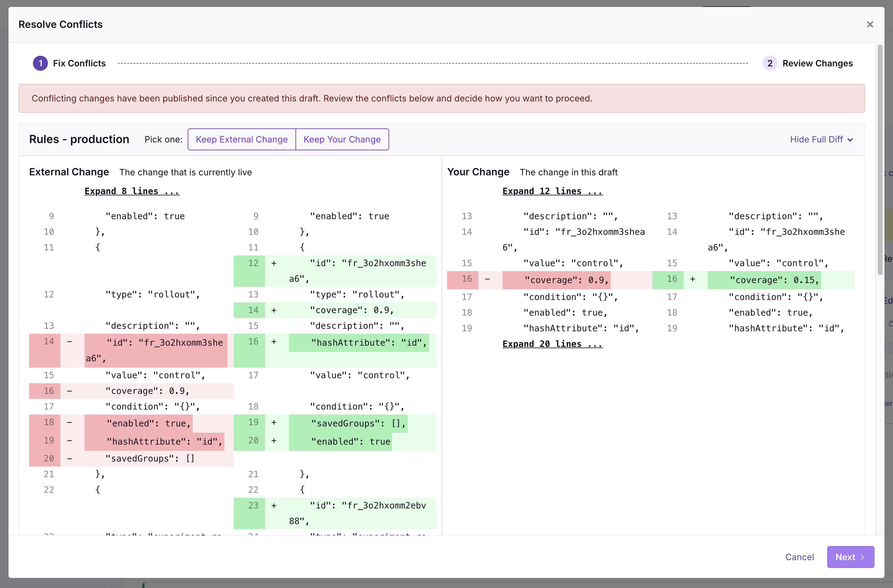This screenshot has height=588, width=893.
Task: Click the step 1 Fix Conflicts circle
Action: coord(40,63)
